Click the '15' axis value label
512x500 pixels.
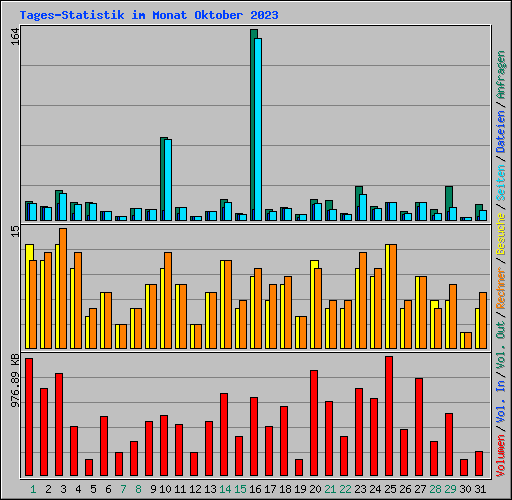point(15,231)
